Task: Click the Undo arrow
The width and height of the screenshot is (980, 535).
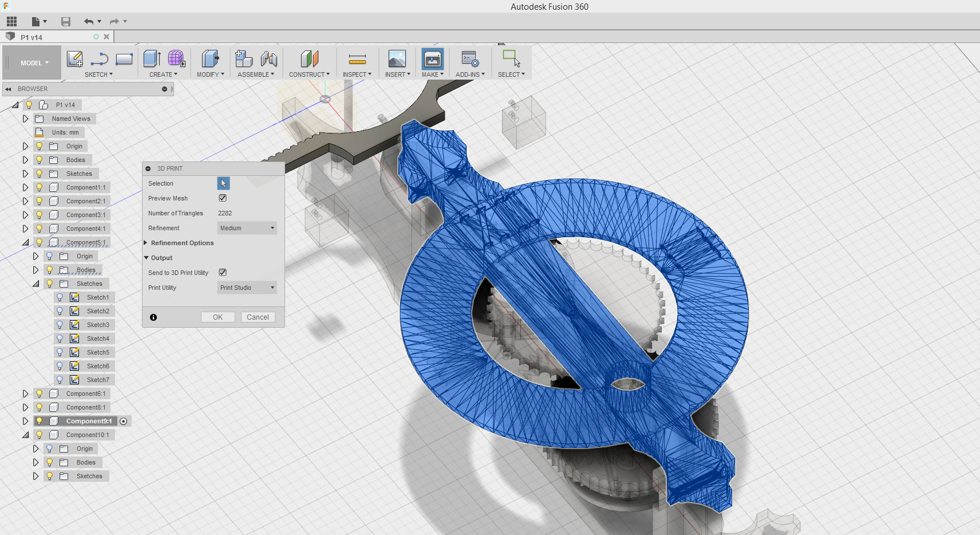Action: [x=89, y=22]
